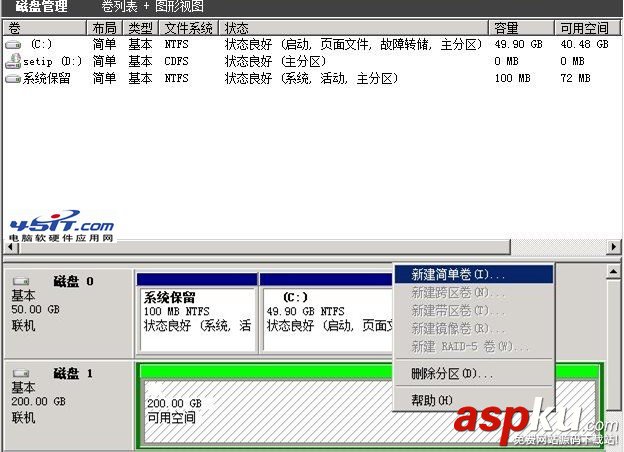The width and height of the screenshot is (624, 452).
Task: Select the 系统保留 partition block on Disk 0
Action: [197, 313]
